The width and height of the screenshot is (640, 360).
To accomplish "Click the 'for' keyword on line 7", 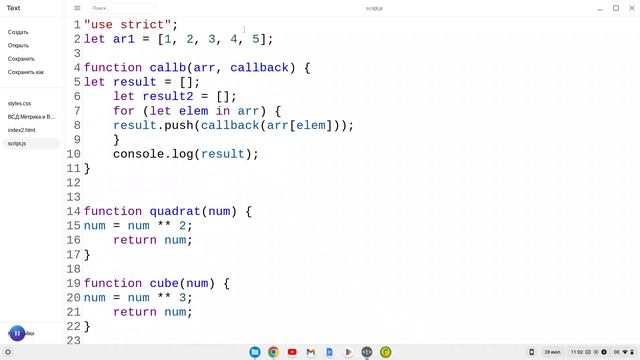I will click(124, 111).
